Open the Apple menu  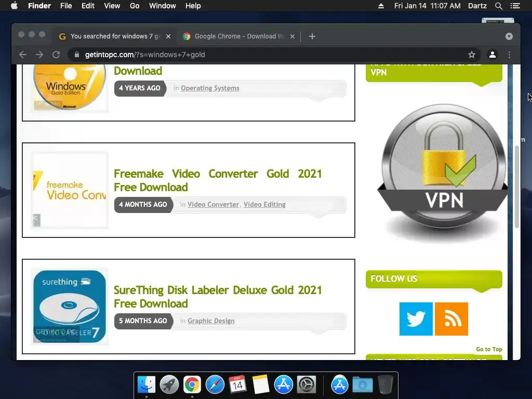tap(14, 6)
